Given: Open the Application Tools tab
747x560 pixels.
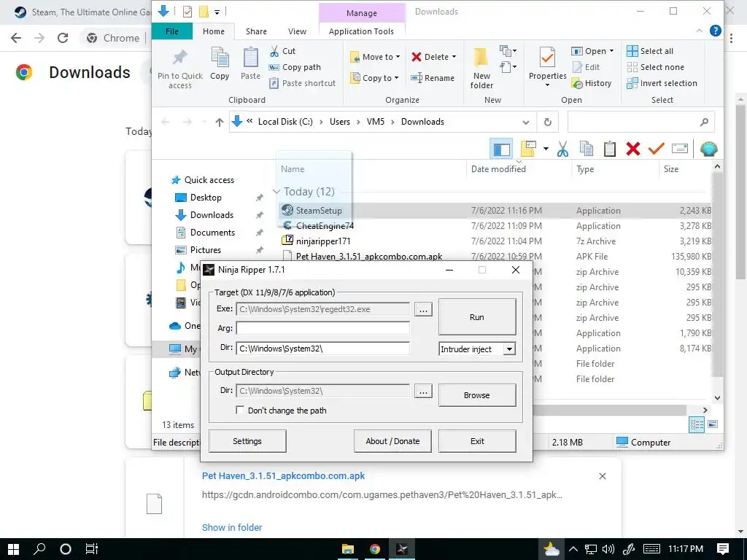Looking at the screenshot, I should pyautogui.click(x=361, y=31).
